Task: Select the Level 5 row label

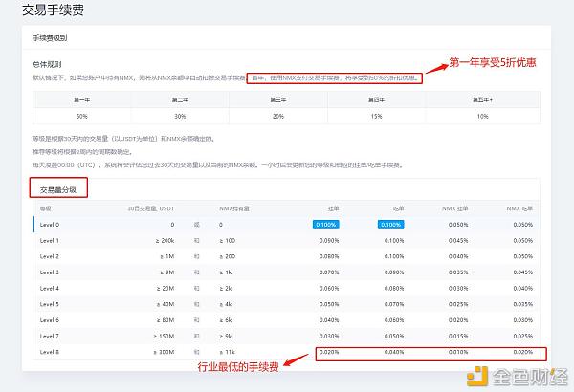Action: point(50,304)
